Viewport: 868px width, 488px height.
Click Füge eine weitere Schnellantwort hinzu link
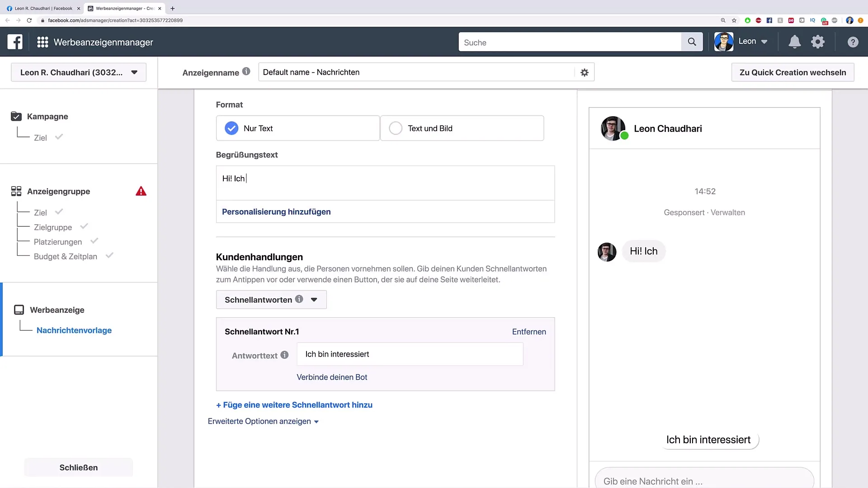click(x=294, y=404)
